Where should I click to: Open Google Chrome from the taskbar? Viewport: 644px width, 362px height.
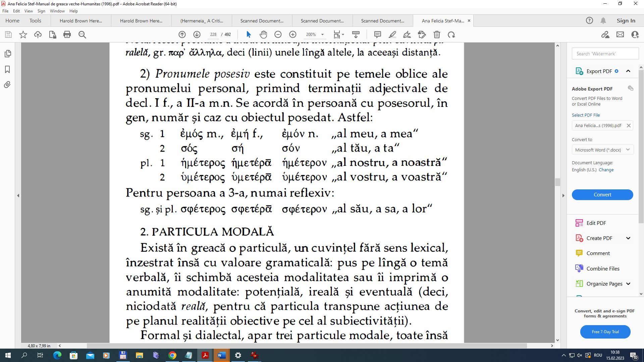[172, 355]
